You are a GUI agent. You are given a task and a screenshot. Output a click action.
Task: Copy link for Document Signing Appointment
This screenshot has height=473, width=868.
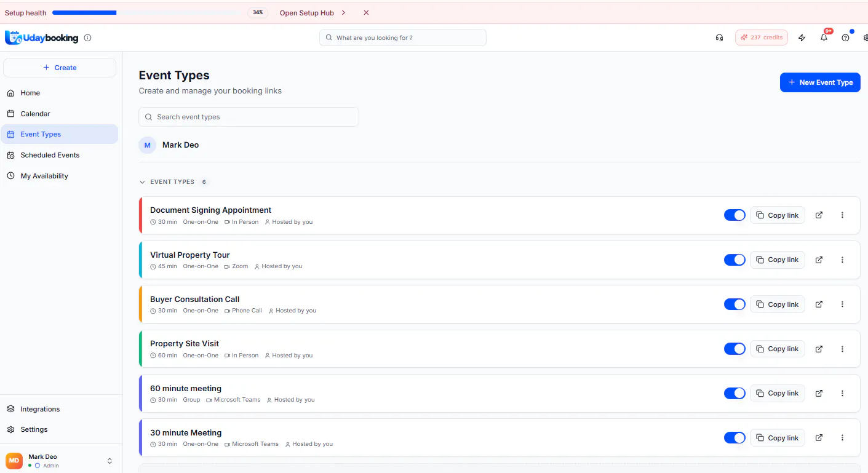click(778, 215)
